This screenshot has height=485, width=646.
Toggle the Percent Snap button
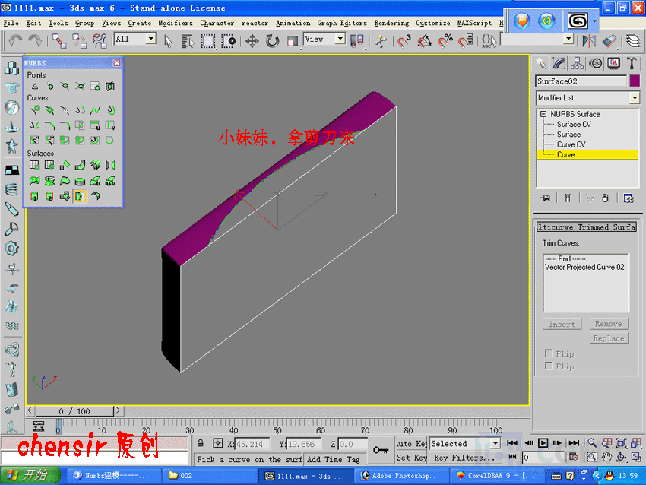445,40
